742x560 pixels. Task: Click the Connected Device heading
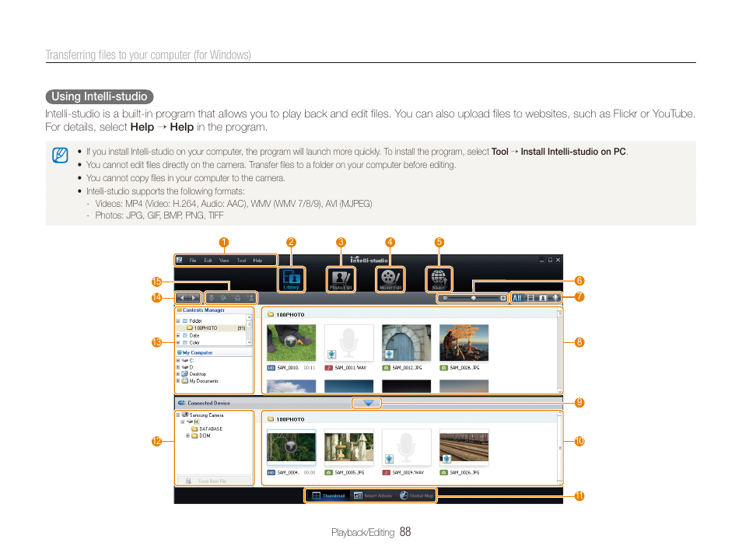click(x=208, y=404)
